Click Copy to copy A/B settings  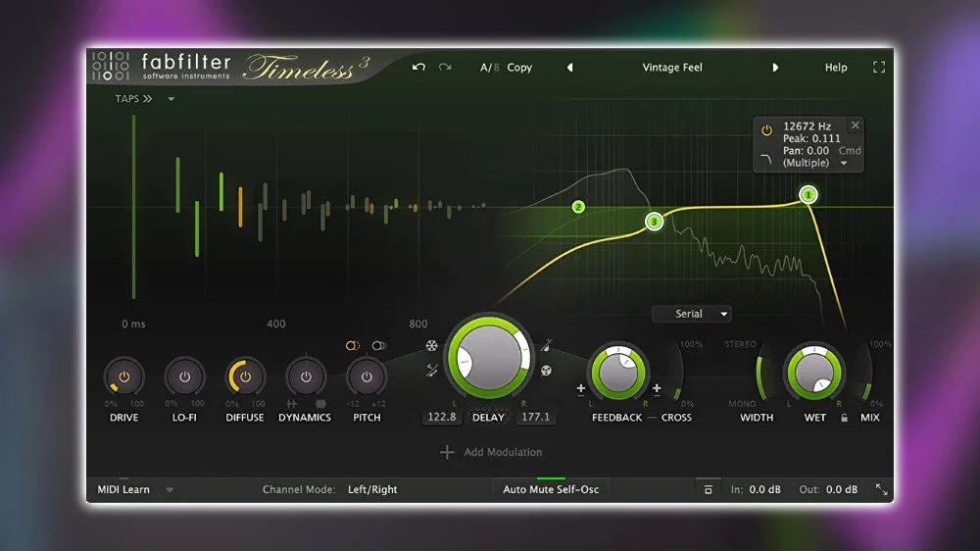[x=519, y=68]
